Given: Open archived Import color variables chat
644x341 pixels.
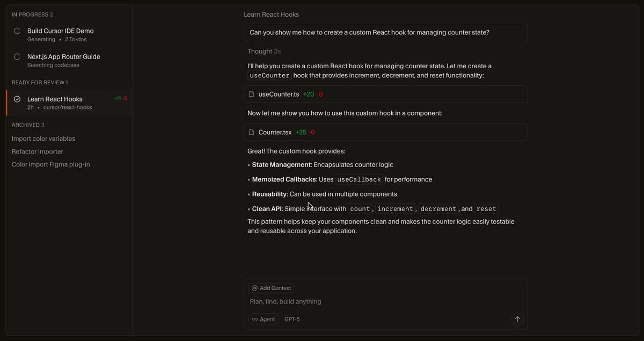Looking at the screenshot, I should tap(43, 139).
